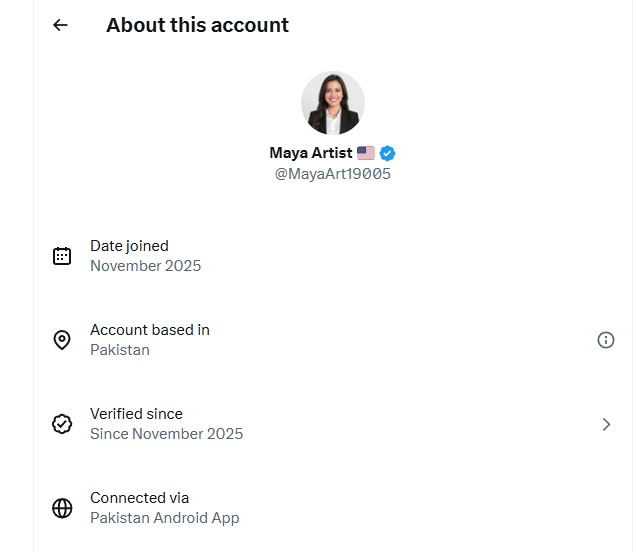
Task: Select the Account based in label
Action: (150, 330)
